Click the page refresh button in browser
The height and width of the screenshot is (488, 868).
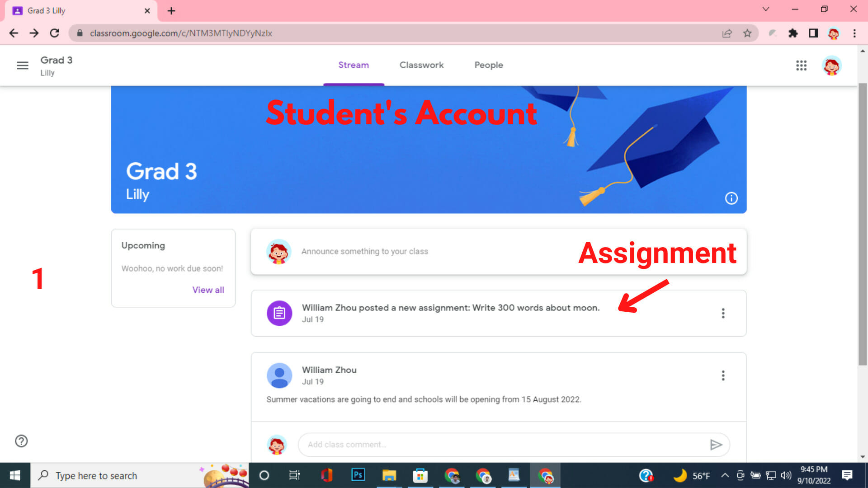click(x=54, y=33)
